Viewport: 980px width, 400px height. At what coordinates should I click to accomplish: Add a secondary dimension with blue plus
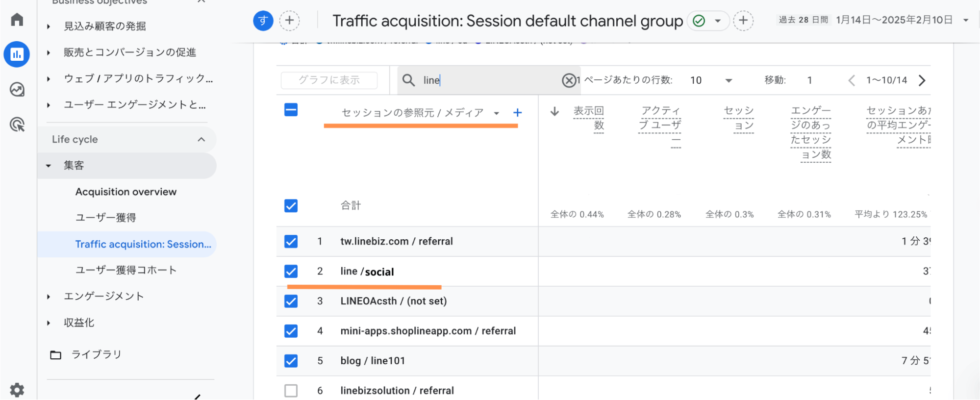pyautogui.click(x=517, y=113)
